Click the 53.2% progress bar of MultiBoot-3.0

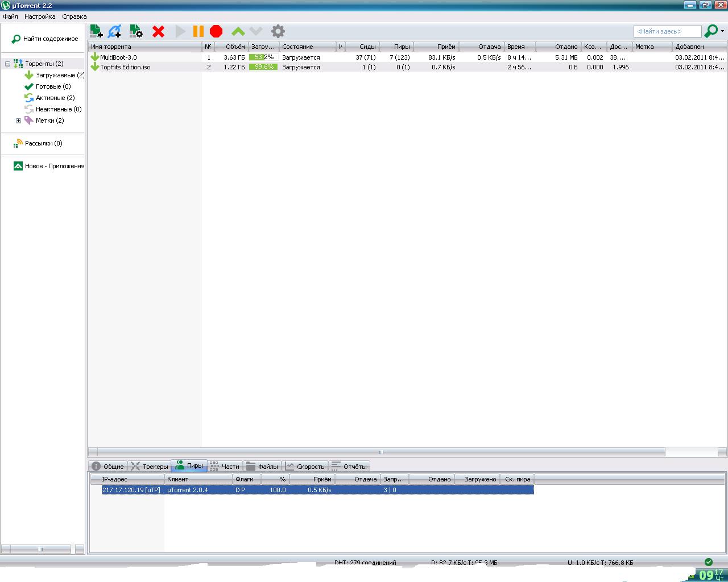tap(263, 57)
